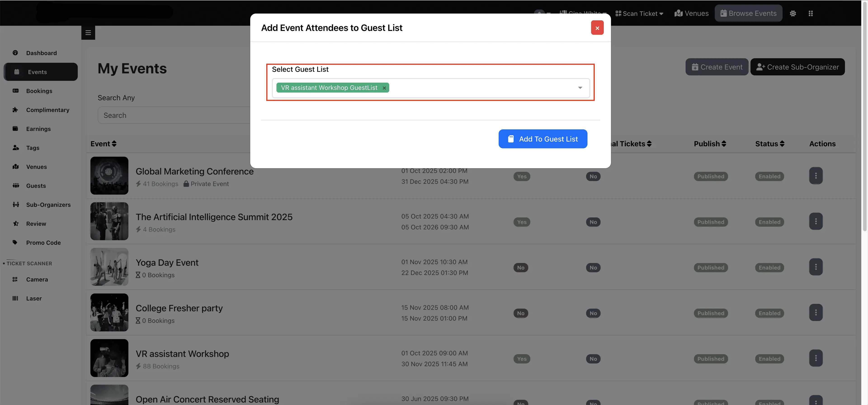
Task: Open the Dashboard from the sidebar
Action: (41, 53)
